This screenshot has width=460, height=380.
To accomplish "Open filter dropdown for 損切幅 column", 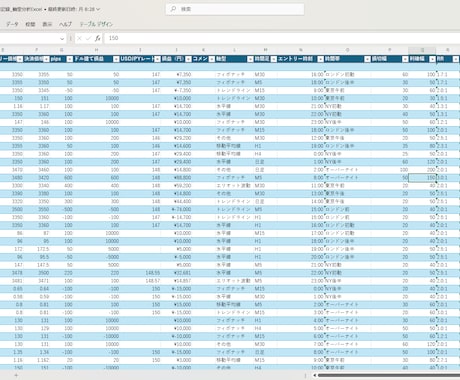I will 405,59.
